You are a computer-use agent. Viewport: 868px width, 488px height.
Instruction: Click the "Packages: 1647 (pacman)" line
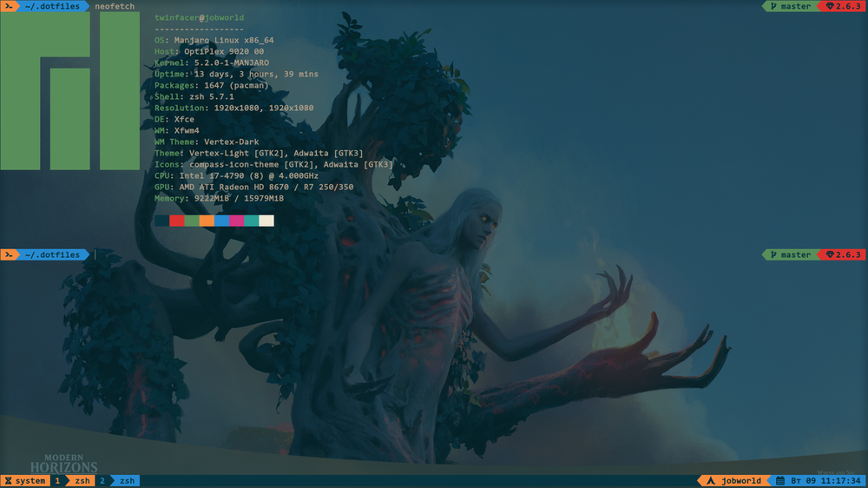pos(212,85)
